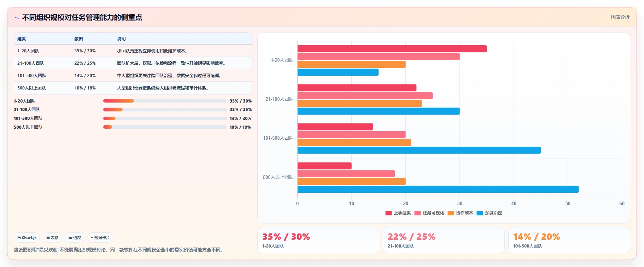Click the 上手速度 bar for 1-20人团队
This screenshot has height=267, width=644.
point(392,49)
